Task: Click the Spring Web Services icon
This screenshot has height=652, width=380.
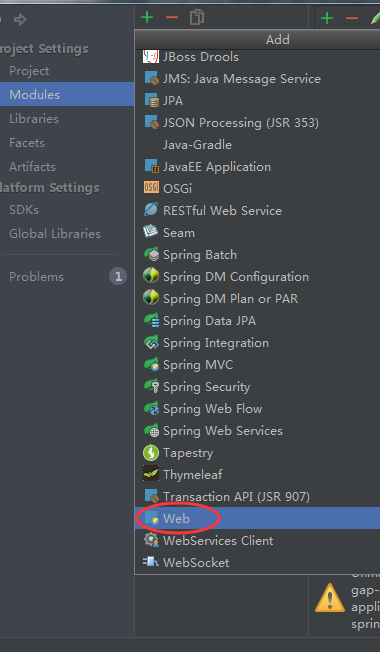Action: tap(151, 430)
